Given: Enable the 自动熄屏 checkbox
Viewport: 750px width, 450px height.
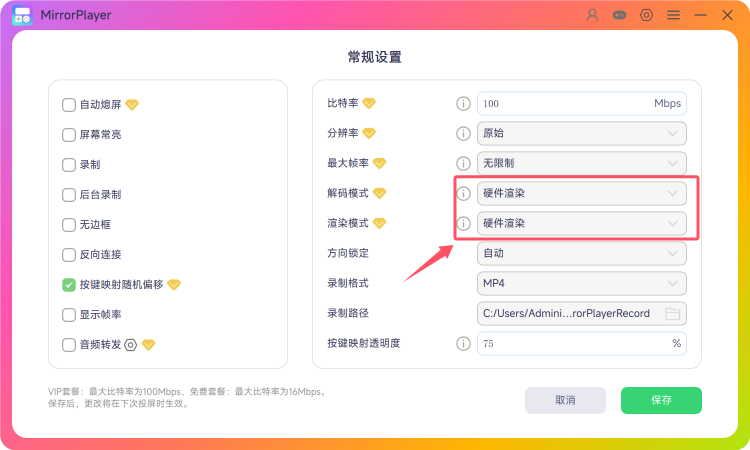Looking at the screenshot, I should 69,105.
